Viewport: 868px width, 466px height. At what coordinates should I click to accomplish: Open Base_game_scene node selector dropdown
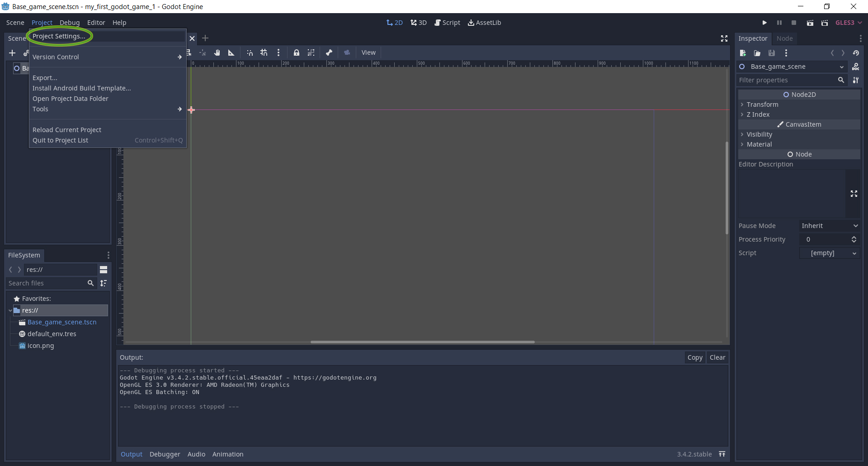(792, 67)
